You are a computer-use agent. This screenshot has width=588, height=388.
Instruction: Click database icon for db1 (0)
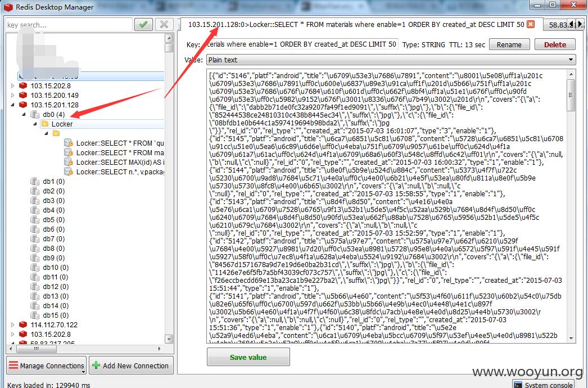click(35, 182)
